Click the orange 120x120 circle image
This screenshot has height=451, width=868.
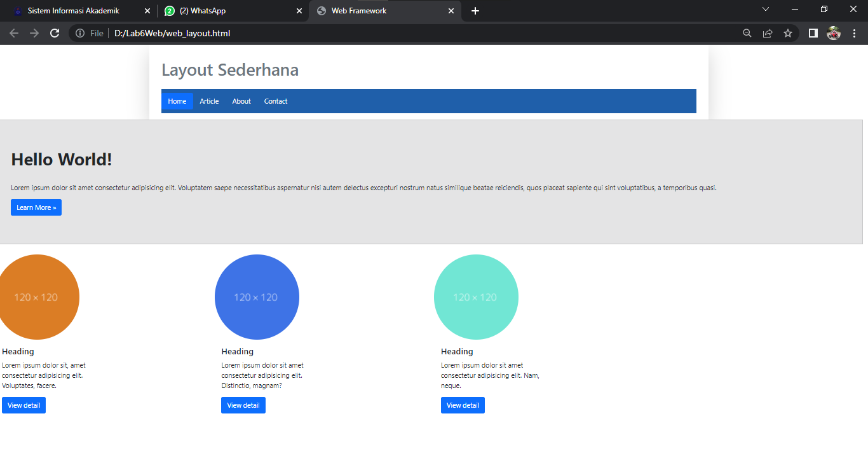coord(39,296)
